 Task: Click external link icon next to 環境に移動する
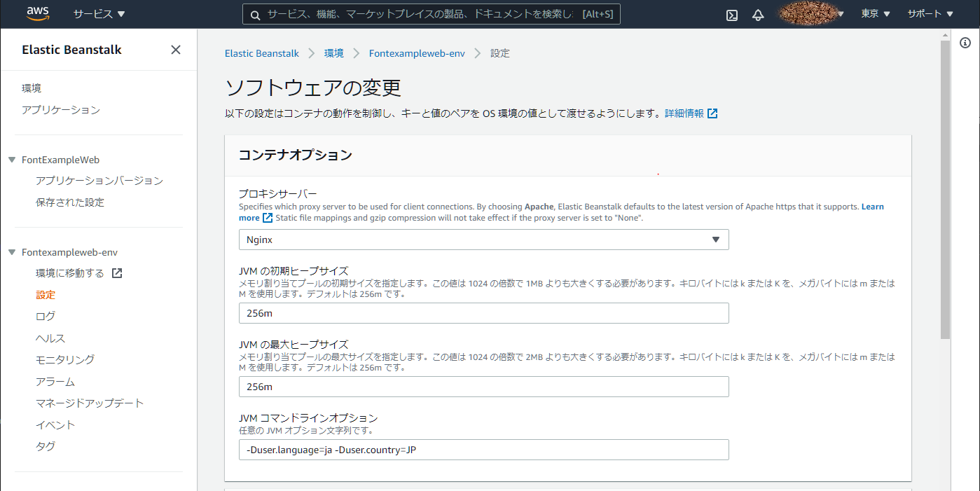[x=117, y=273]
